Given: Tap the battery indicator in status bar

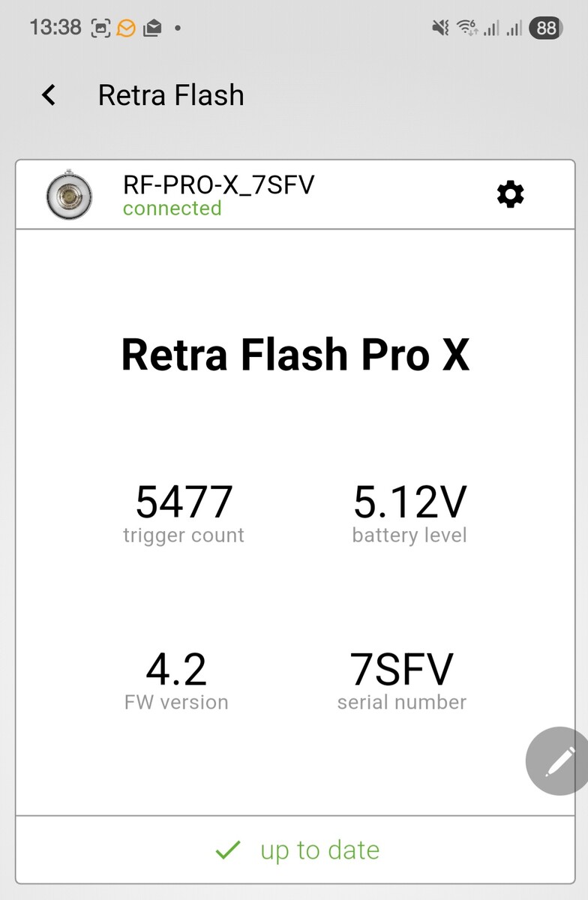Looking at the screenshot, I should pos(546,28).
